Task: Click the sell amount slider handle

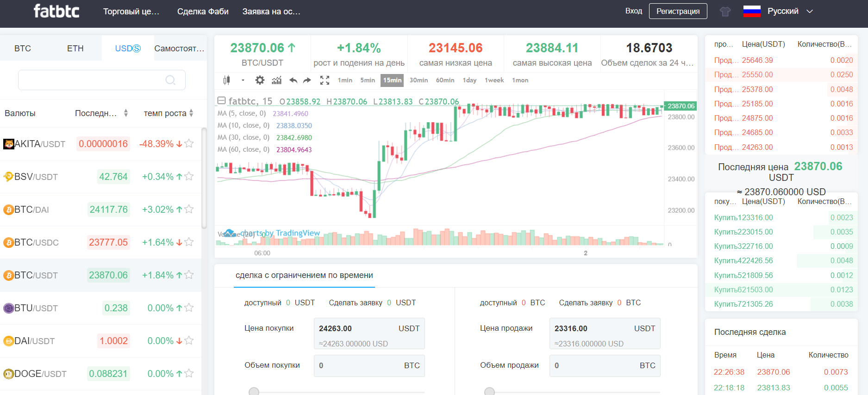Action: (489, 392)
